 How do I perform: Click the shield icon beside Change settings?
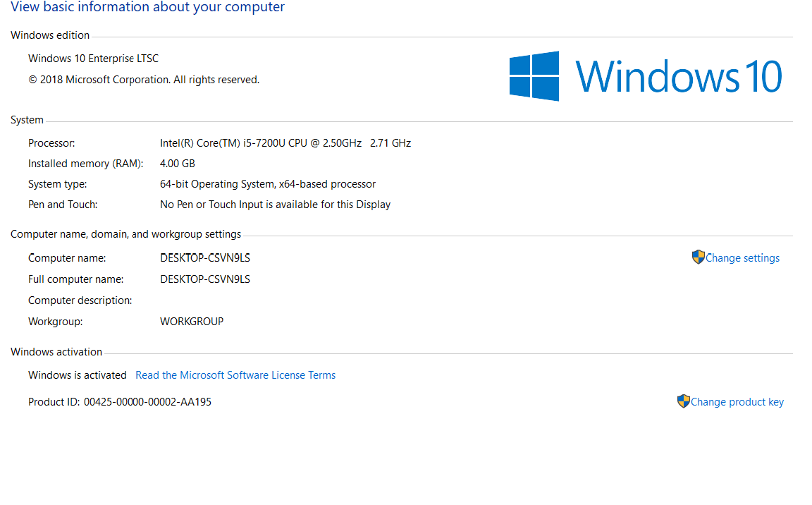tap(699, 257)
